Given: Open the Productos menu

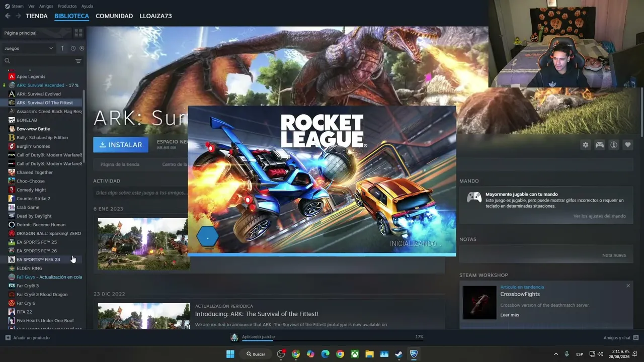Looking at the screenshot, I should coord(67,6).
